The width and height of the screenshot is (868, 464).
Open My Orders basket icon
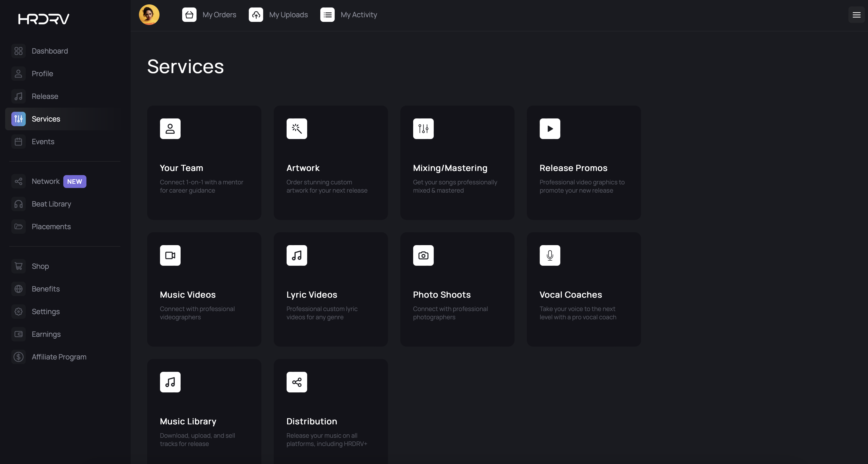189,15
